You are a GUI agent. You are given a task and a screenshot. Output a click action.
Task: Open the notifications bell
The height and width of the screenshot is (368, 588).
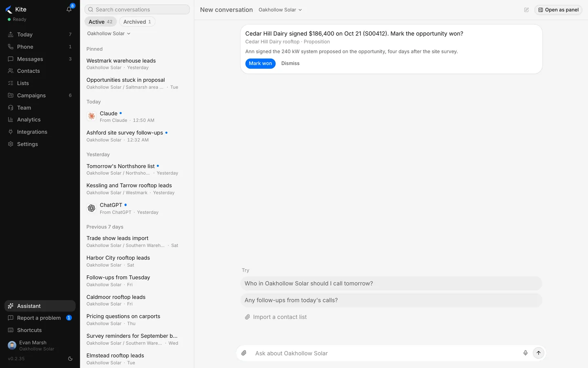[69, 9]
